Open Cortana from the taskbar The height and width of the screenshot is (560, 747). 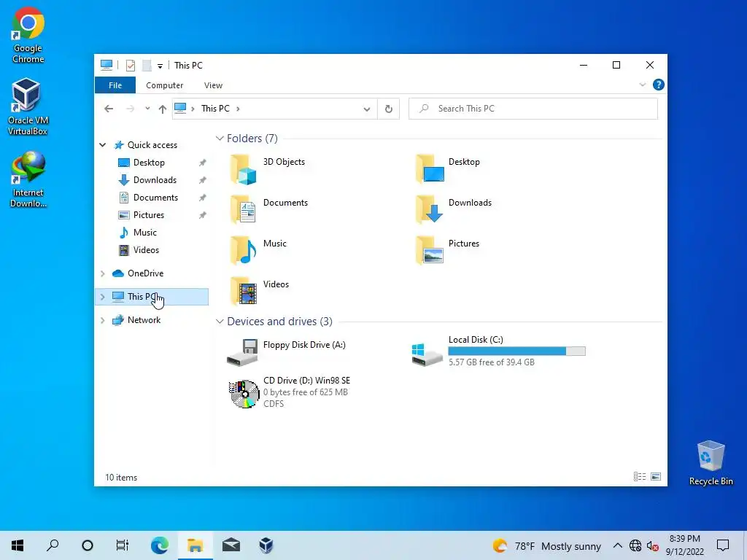pyautogui.click(x=88, y=545)
